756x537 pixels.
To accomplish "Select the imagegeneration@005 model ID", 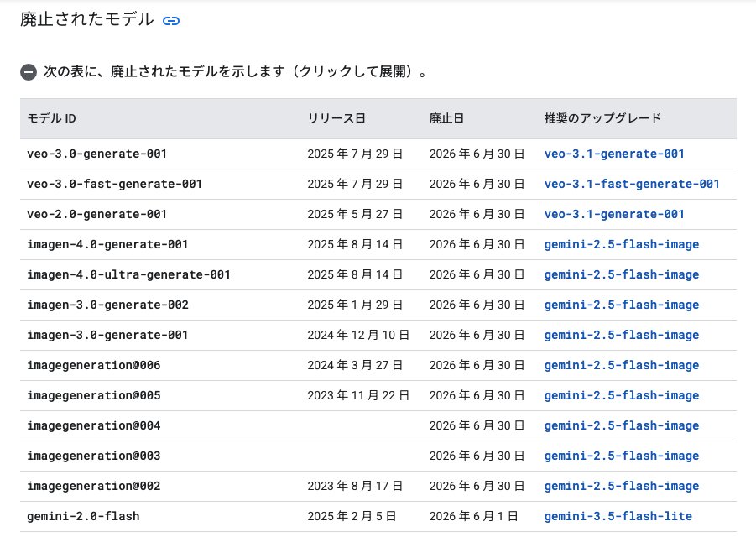I will tap(93, 395).
